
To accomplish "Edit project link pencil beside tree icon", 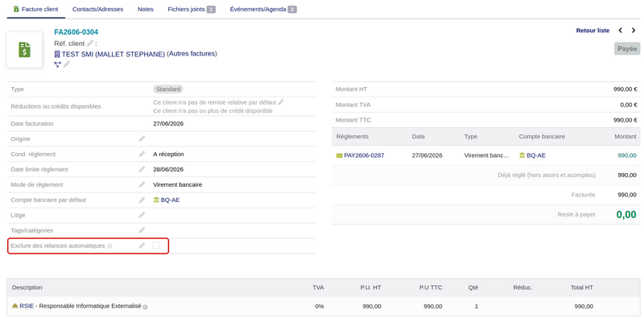I will [67, 64].
